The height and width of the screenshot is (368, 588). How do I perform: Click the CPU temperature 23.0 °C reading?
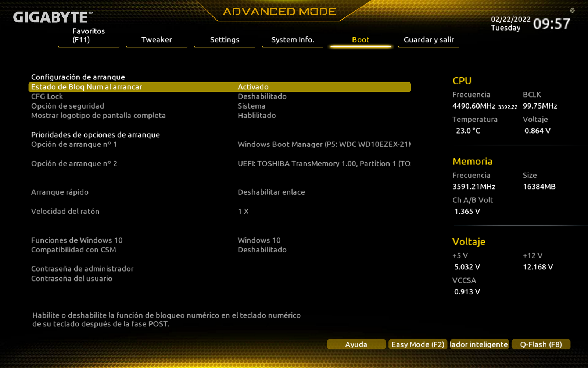(x=468, y=131)
